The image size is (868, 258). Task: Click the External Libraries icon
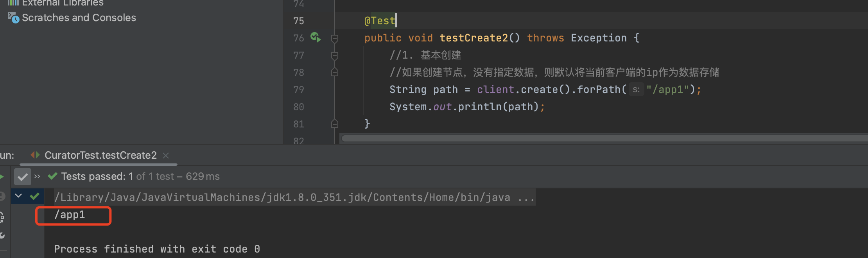[x=13, y=2]
